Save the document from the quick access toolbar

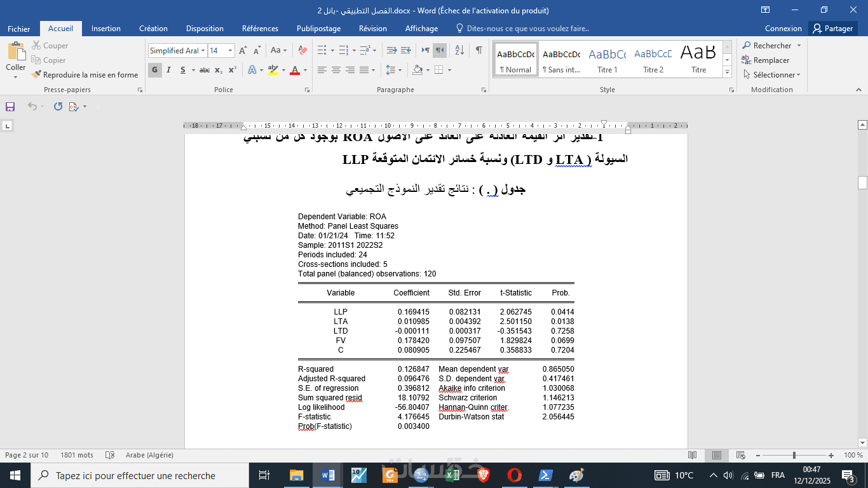point(10,107)
